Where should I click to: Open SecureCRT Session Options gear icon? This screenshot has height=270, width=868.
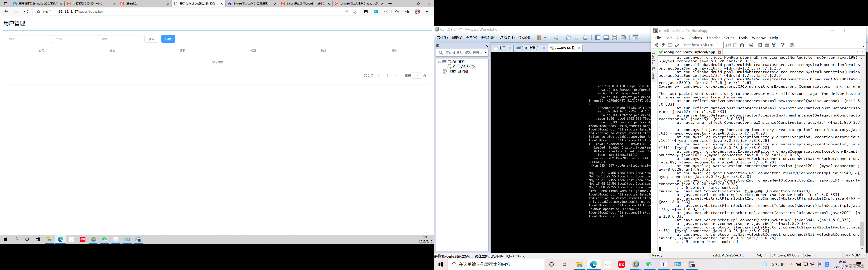(x=760, y=45)
